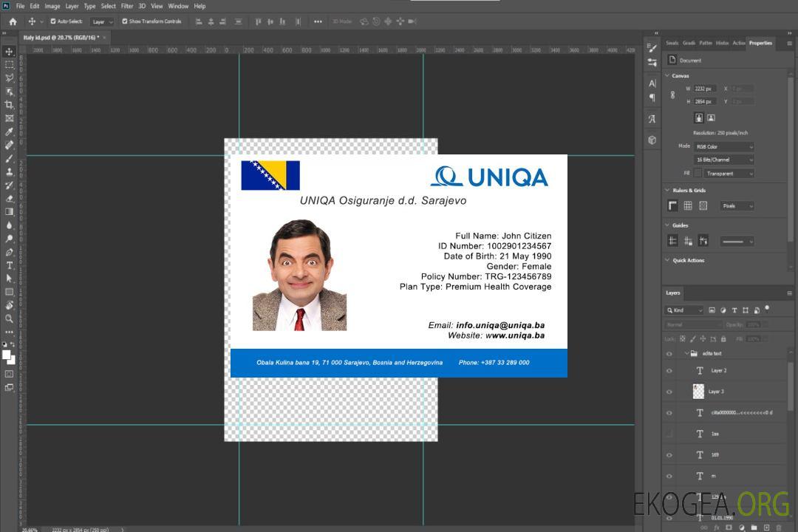
Task: Choose the Eyedropper tool
Action: (x=9, y=132)
